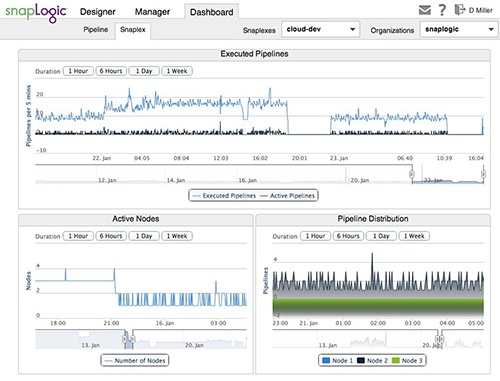Click right range handle of Active Nodes navigator

(x=132, y=339)
